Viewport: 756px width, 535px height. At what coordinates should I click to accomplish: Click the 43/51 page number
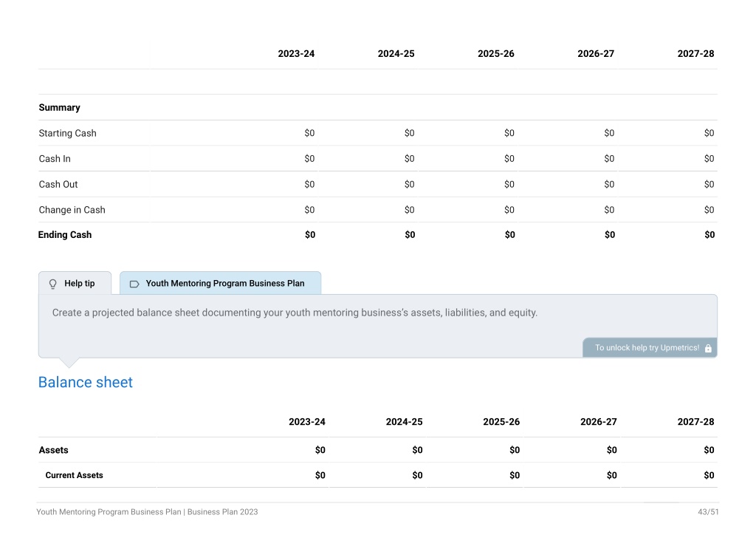[708, 512]
